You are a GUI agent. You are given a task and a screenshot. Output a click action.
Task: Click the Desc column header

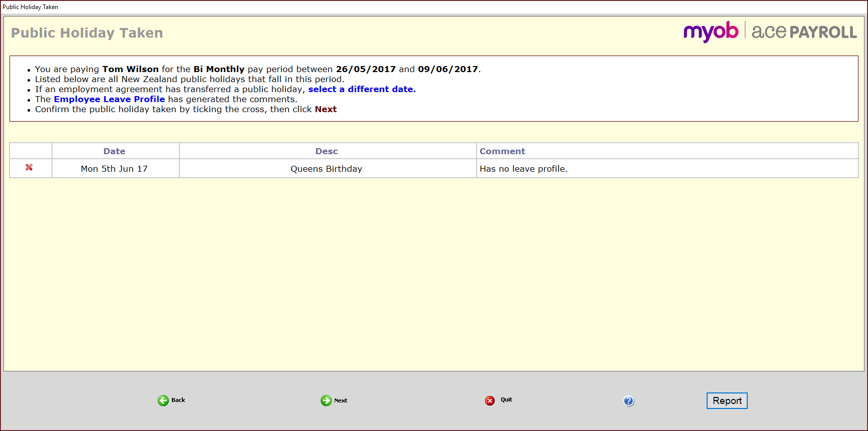327,151
